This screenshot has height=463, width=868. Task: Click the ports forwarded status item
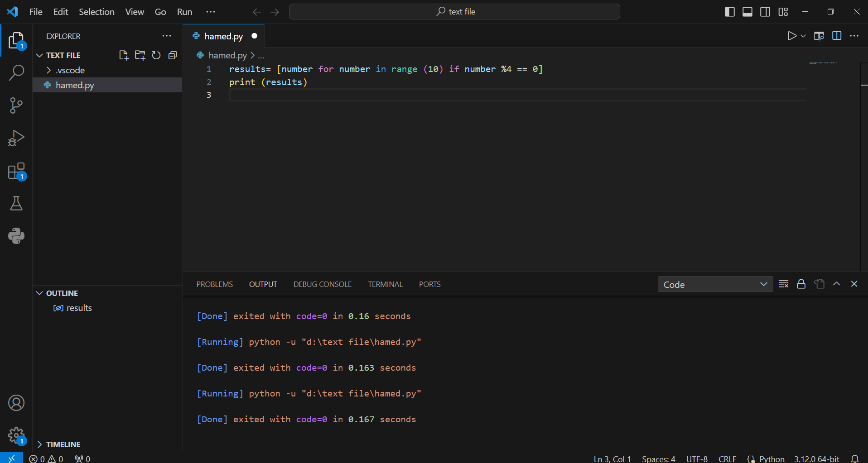coord(82,458)
